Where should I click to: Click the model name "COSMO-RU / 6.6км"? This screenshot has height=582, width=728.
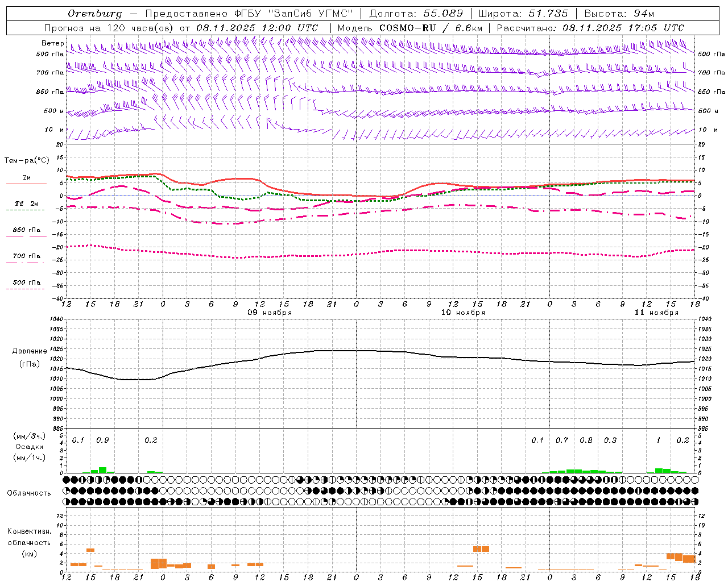pyautogui.click(x=431, y=28)
